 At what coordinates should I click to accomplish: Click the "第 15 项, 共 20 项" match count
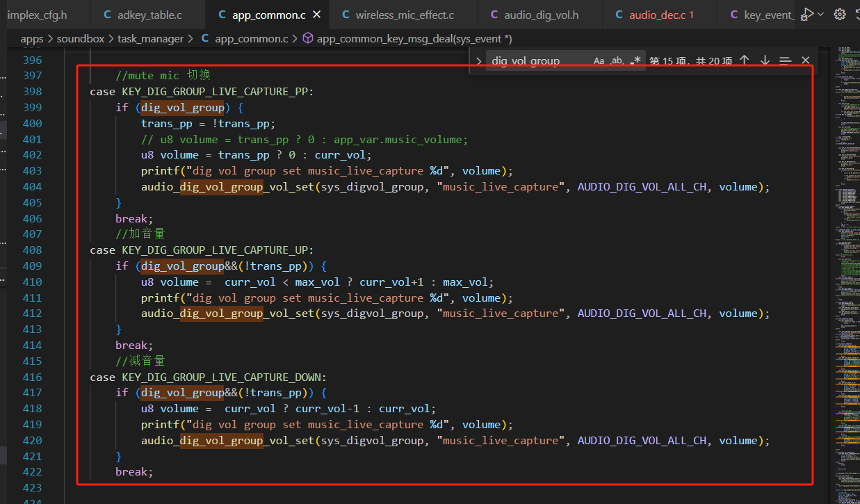690,61
